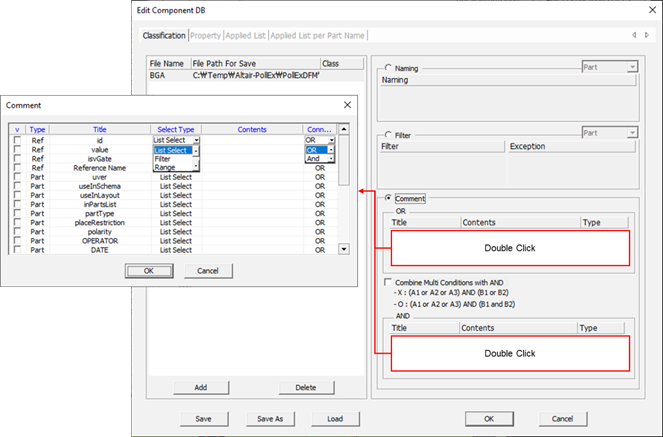The width and height of the screenshot is (663, 437).
Task: Click the Comment list scroll-up arrow
Action: [344, 129]
